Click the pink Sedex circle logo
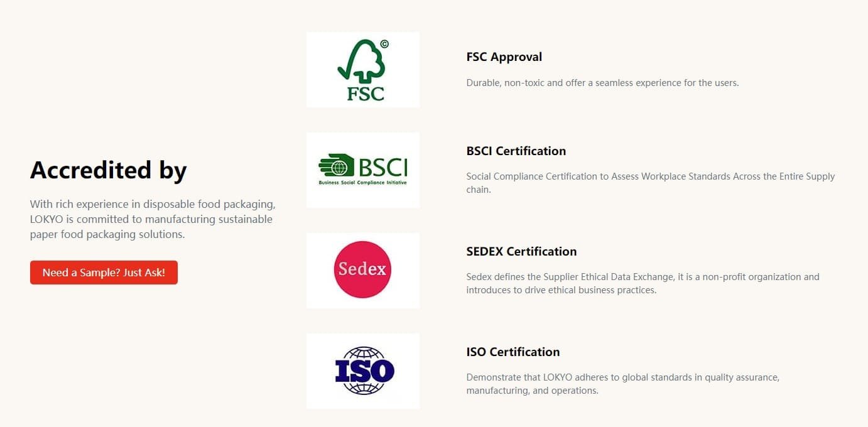This screenshot has height=427, width=868. pos(362,269)
